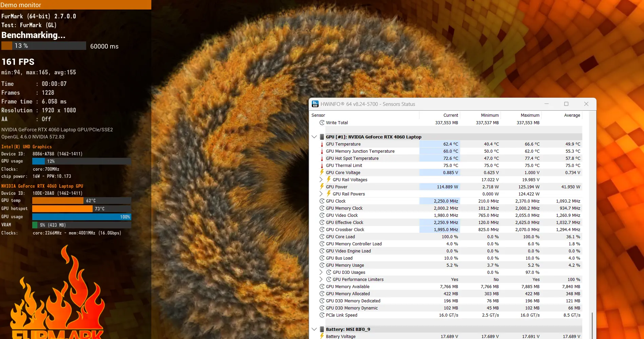Click the icon beside GPU Memory Usage

(x=322, y=265)
